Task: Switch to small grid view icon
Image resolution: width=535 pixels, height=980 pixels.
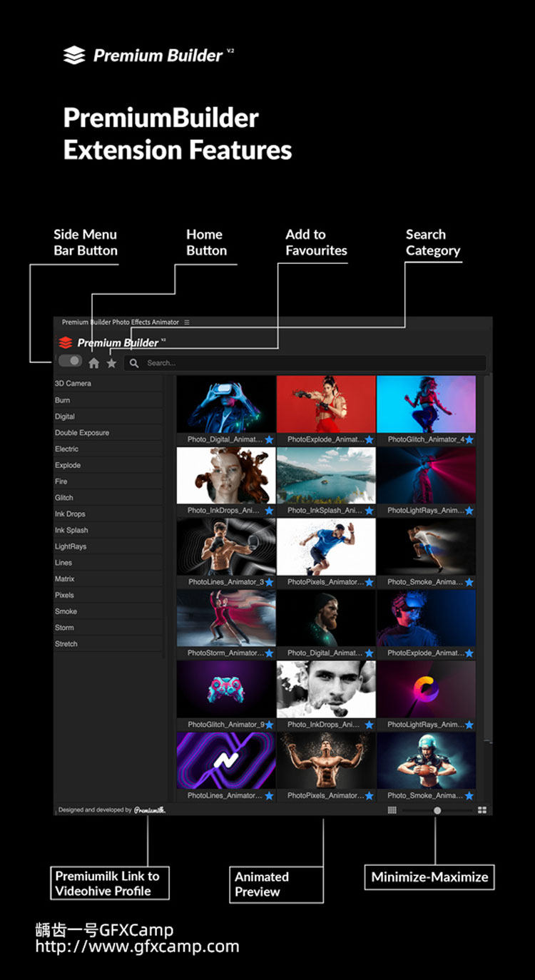Action: coord(392,810)
